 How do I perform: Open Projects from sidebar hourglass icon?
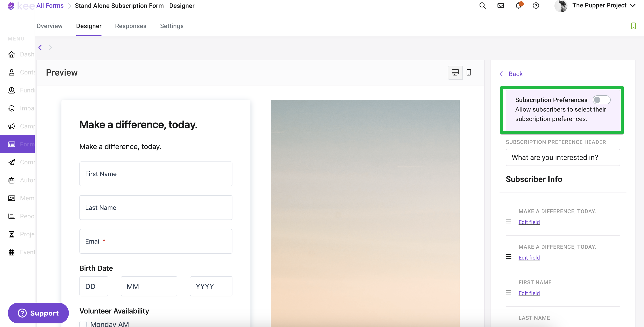[11, 234]
